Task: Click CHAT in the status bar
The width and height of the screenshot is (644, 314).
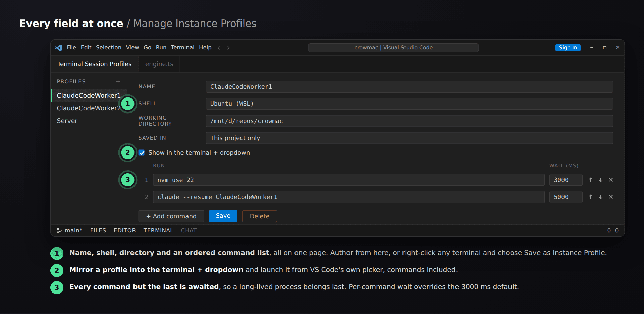Action: [x=189, y=230]
